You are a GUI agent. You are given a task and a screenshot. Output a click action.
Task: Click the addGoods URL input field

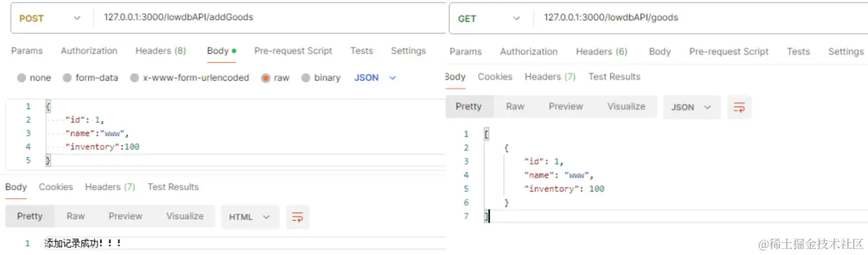click(270, 18)
